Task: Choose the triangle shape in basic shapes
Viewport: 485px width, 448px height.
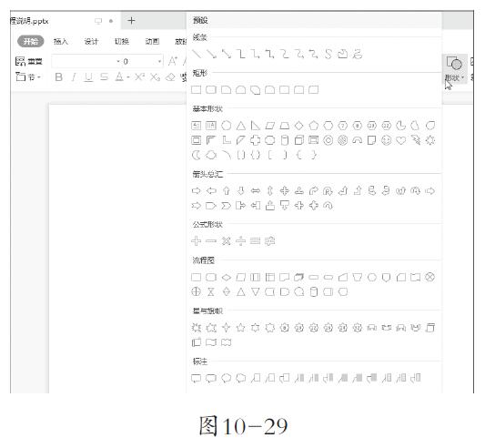Action: 241,126
